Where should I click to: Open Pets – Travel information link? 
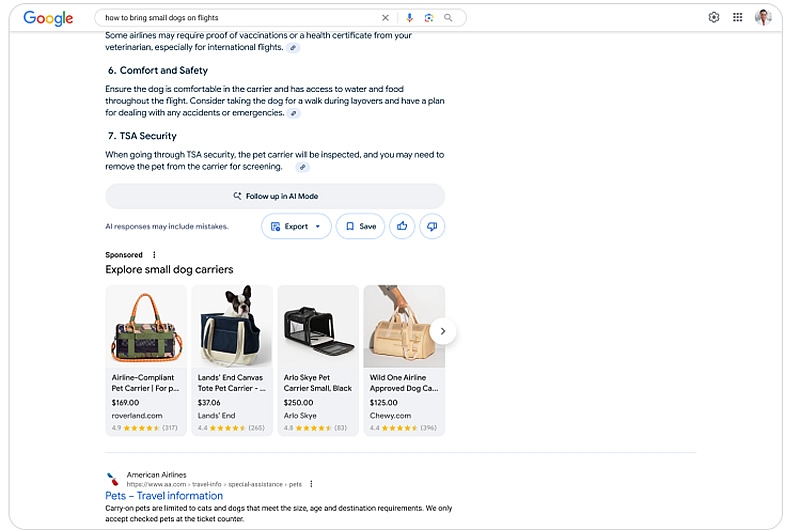coord(164,496)
